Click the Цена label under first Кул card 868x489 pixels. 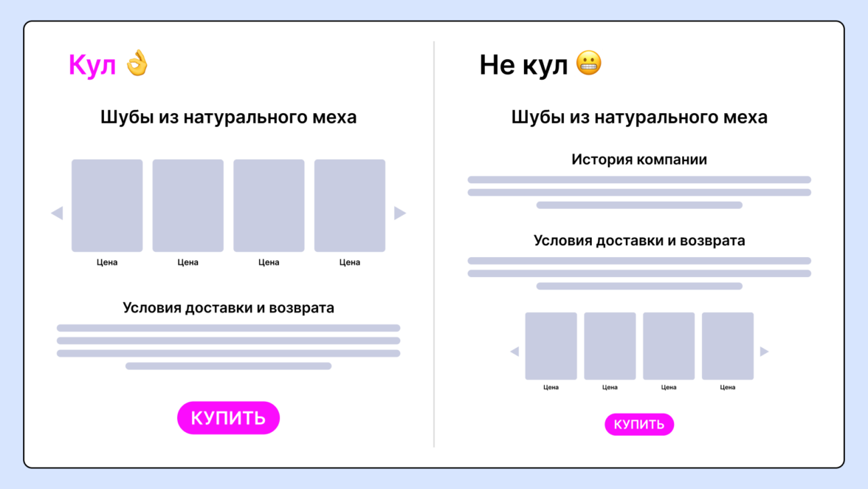pos(107,262)
